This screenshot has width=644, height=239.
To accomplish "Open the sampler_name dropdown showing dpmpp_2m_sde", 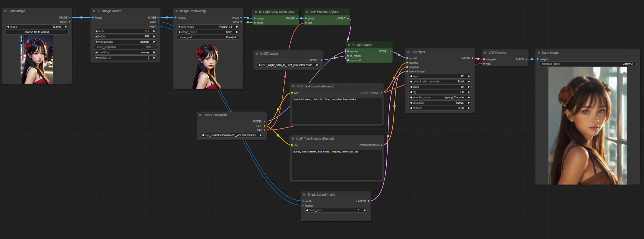I will [x=439, y=97].
